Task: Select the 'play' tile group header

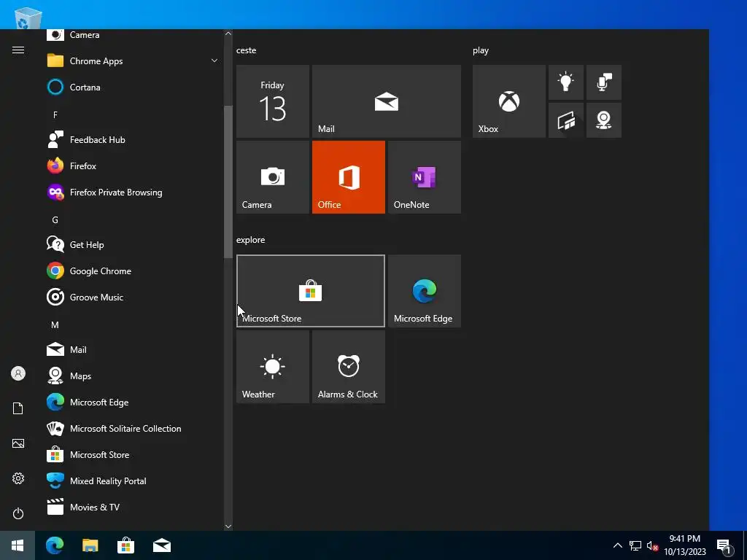Action: (481, 50)
